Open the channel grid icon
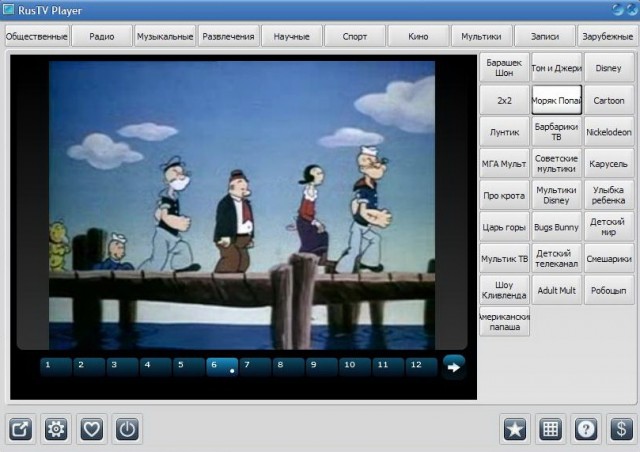The width and height of the screenshot is (640, 452). 551,429
